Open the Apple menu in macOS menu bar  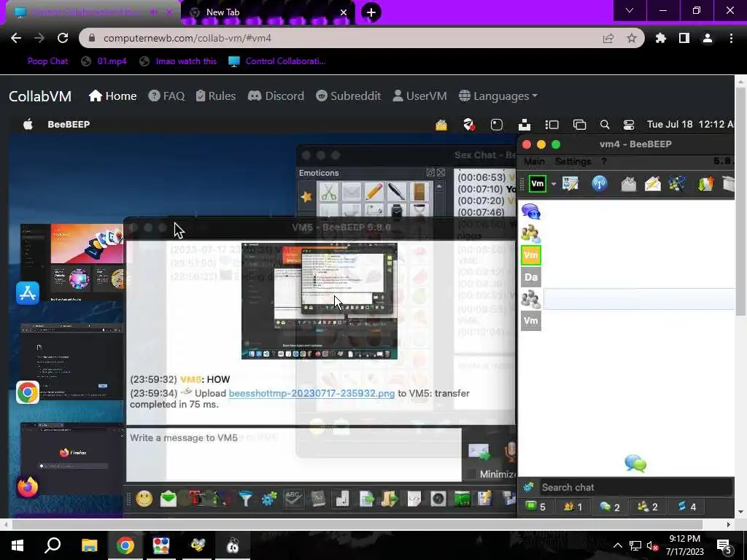(x=28, y=124)
